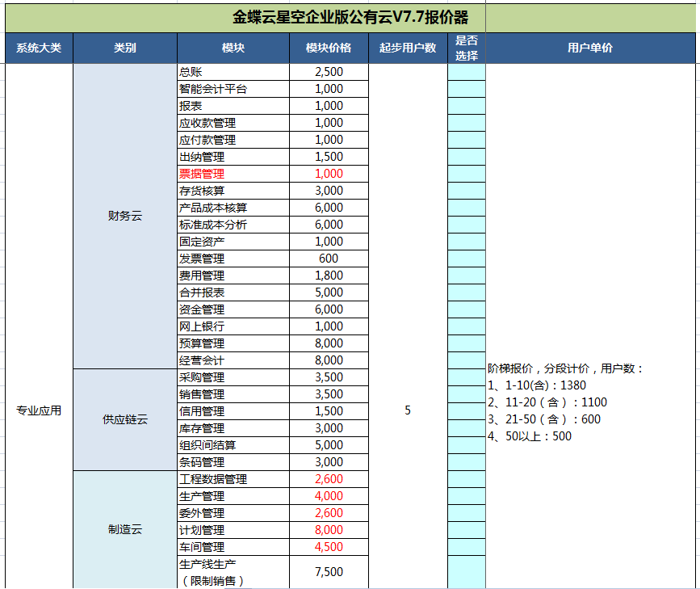The height and width of the screenshot is (589, 700).
Task: Click the 用户单价 column header
Action: 590,48
